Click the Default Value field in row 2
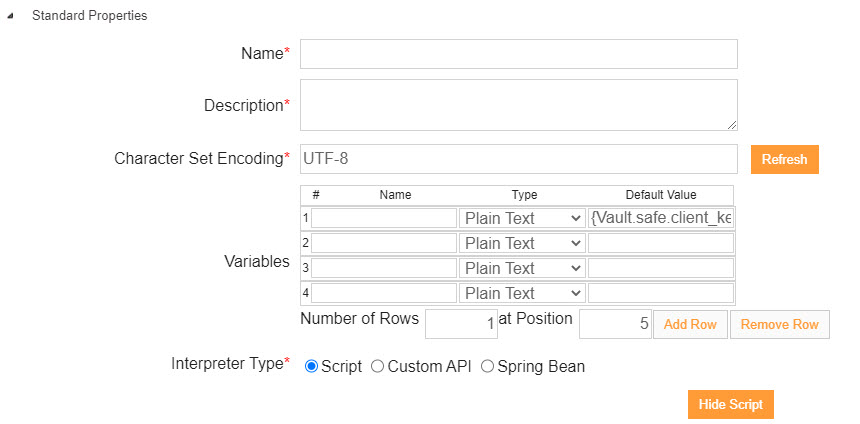The image size is (860, 424). click(x=661, y=243)
